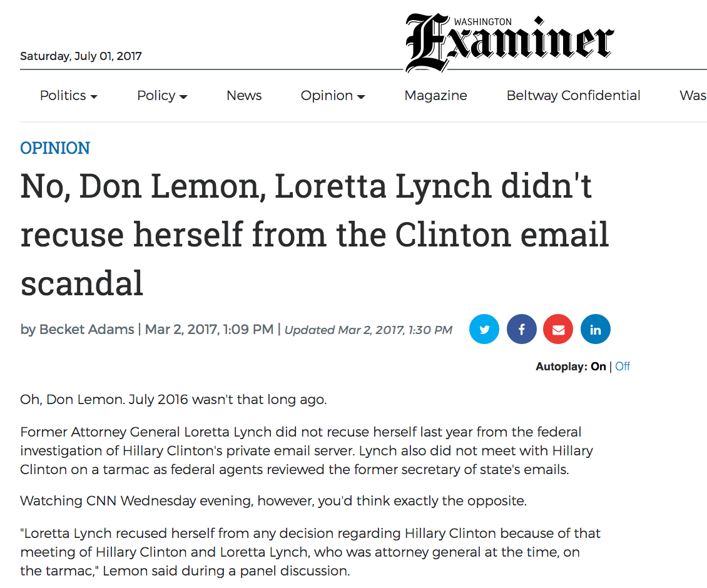This screenshot has height=588, width=707.
Task: Click the OPINION category link
Action: 55,148
